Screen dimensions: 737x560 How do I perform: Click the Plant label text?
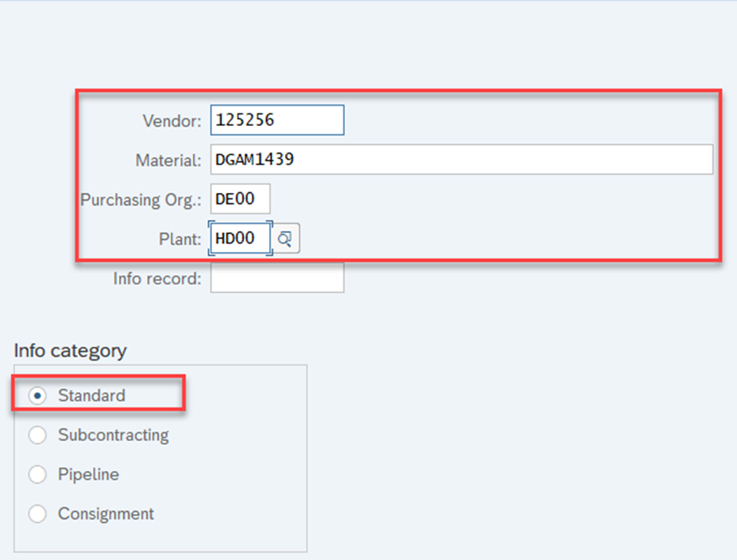[180, 239]
